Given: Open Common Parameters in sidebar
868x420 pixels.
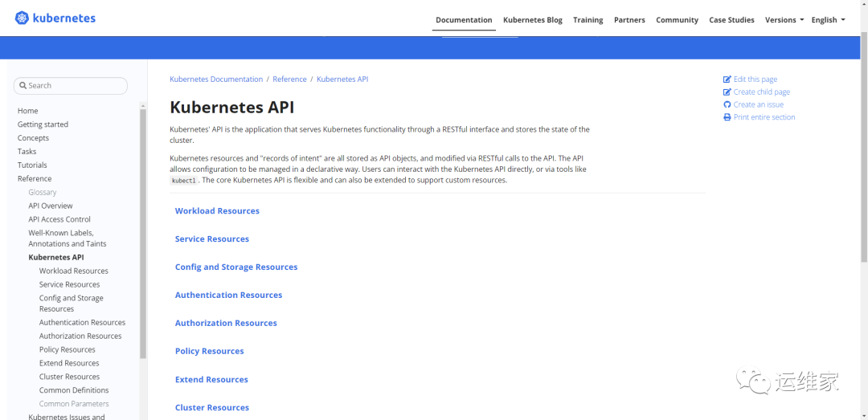Looking at the screenshot, I should click(74, 404).
